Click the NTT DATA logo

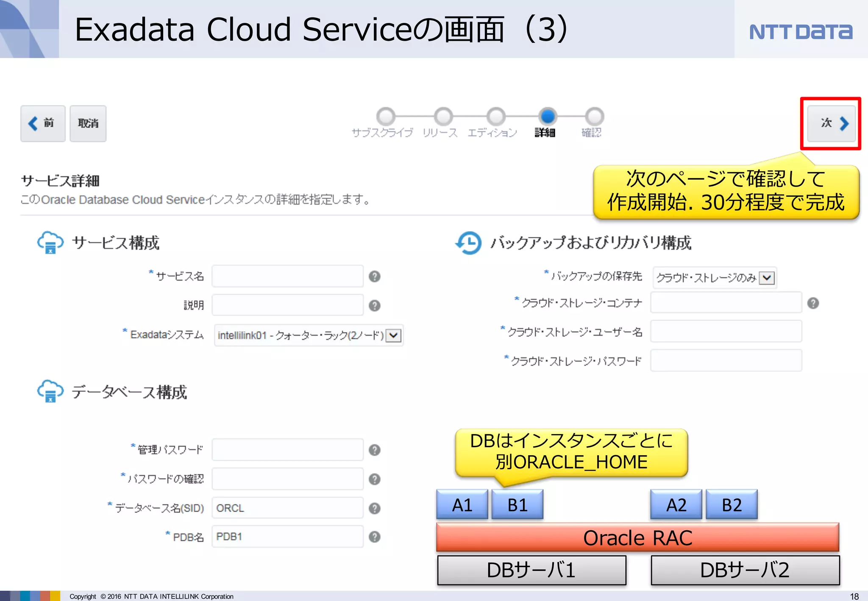point(801,32)
